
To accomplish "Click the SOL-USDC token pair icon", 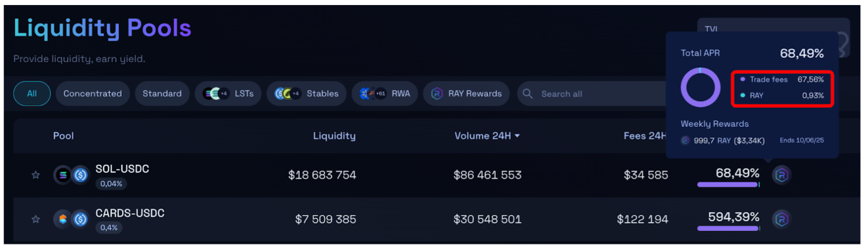I will click(x=71, y=175).
